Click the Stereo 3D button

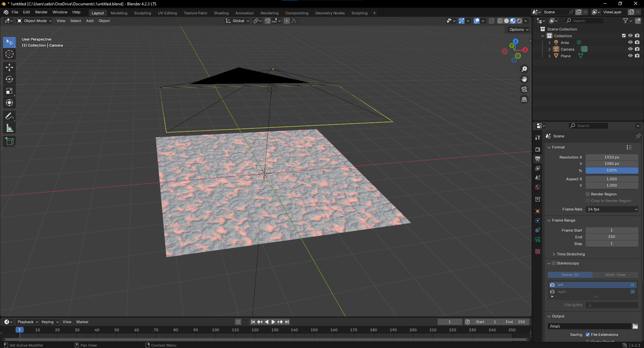pos(570,275)
